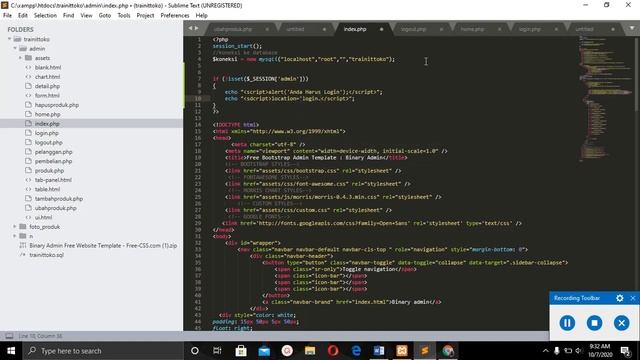Open XAMPP from the taskbar
640x360 pixels.
pyautogui.click(x=402, y=351)
